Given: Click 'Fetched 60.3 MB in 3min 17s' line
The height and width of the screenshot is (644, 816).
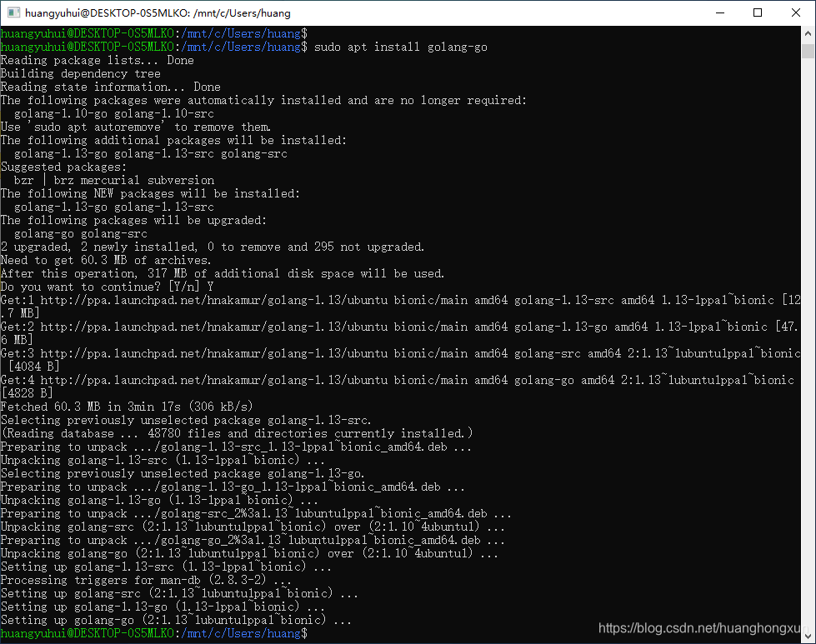Looking at the screenshot, I should (x=127, y=407).
